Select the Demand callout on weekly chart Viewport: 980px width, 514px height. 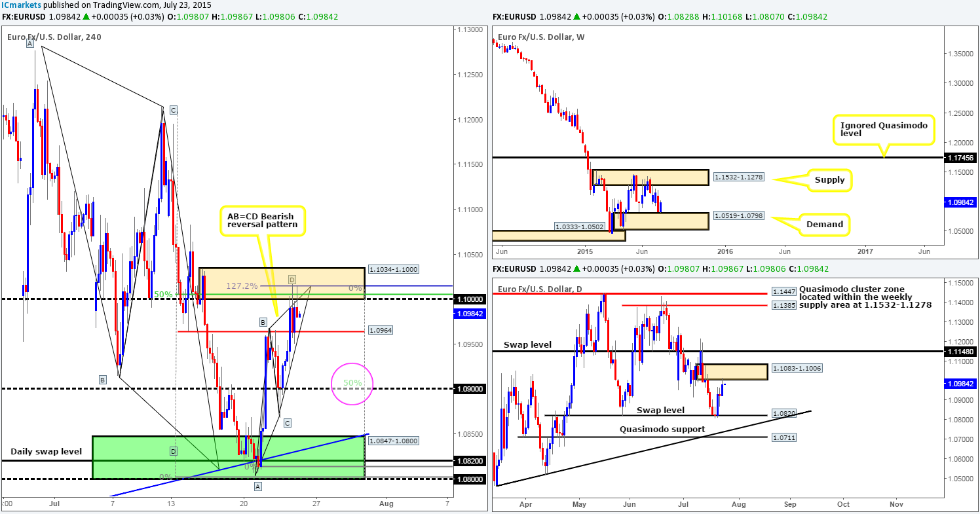823,224
